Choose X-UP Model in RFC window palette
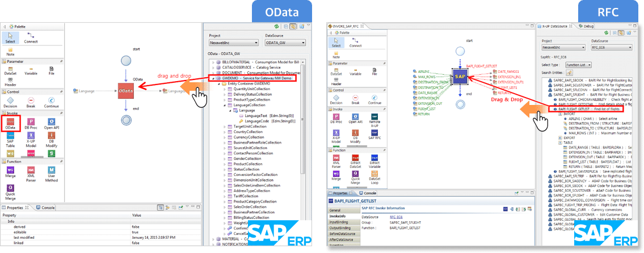 336,136
